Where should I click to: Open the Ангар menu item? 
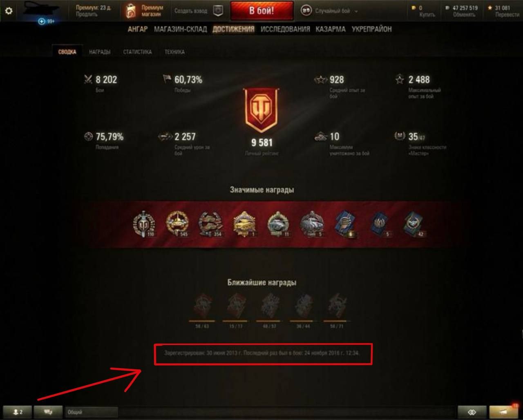pyautogui.click(x=138, y=29)
